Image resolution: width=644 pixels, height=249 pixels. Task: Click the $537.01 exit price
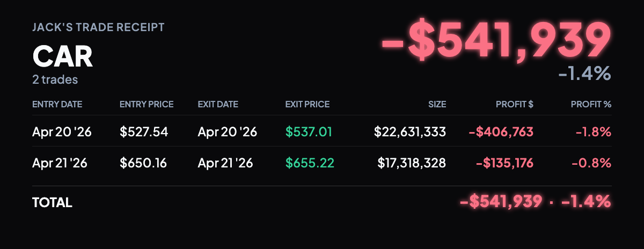[x=309, y=131]
